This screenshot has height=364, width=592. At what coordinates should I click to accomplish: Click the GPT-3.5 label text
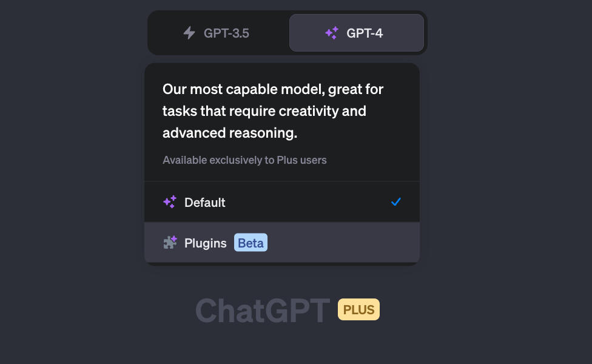coord(226,33)
